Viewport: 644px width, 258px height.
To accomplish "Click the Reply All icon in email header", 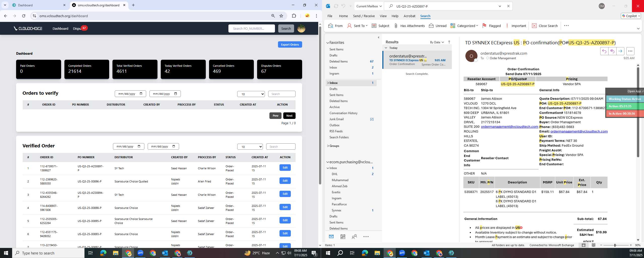I will (x=612, y=51).
